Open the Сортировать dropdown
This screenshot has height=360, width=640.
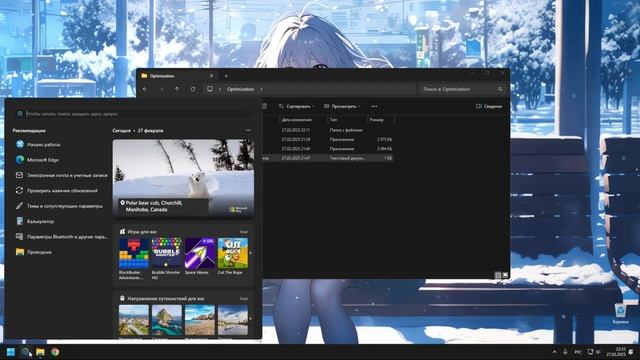click(297, 106)
